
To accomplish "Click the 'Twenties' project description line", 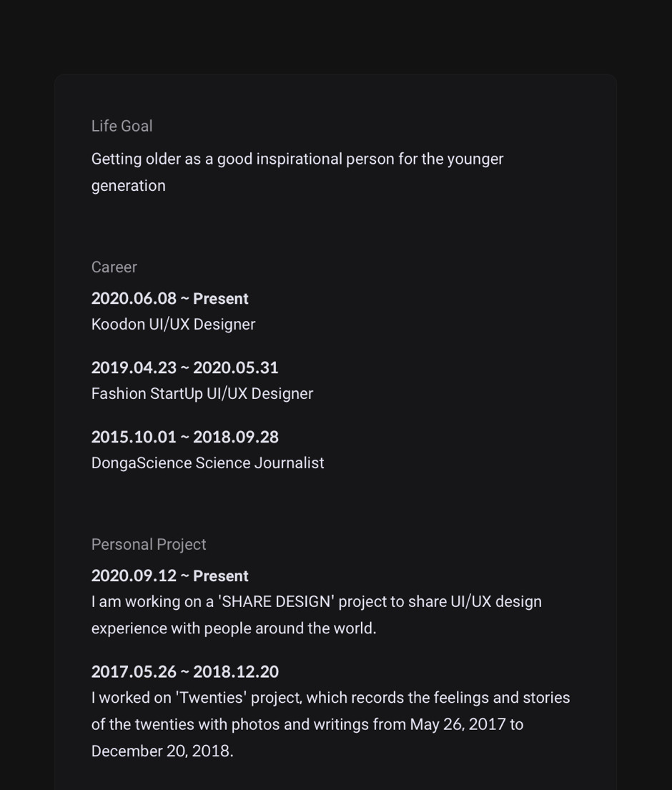I will tap(330, 698).
